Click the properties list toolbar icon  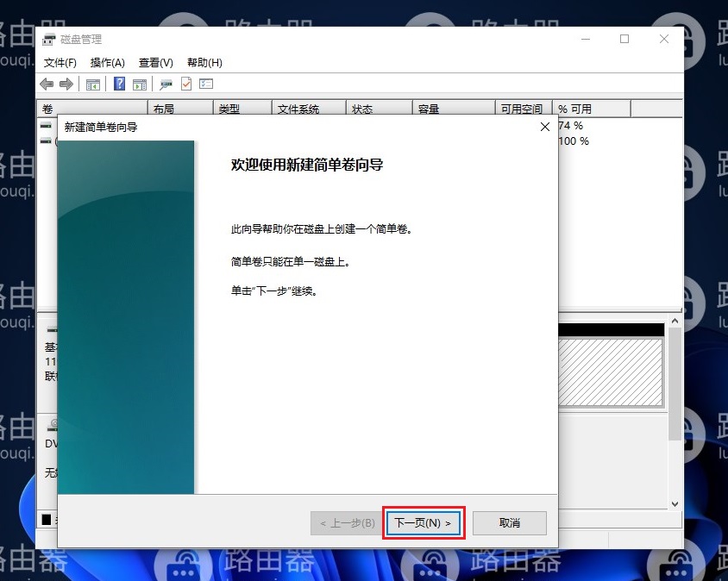click(x=206, y=84)
